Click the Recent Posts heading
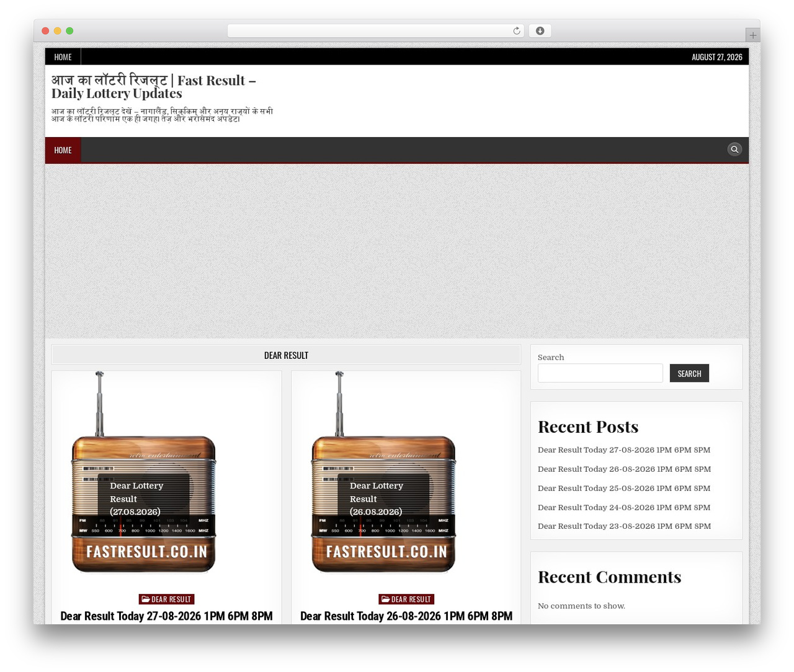This screenshot has height=672, width=794. point(588,427)
